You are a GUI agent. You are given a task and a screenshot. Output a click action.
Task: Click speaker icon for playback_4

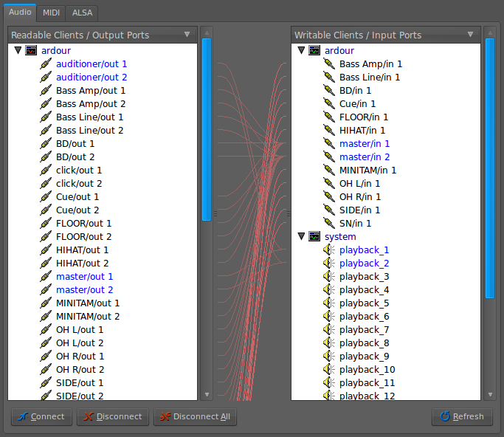329,289
